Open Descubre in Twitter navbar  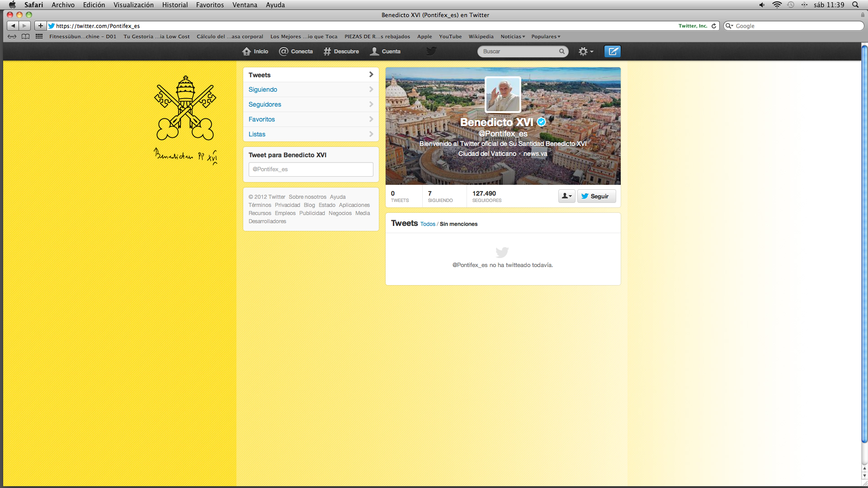(341, 52)
